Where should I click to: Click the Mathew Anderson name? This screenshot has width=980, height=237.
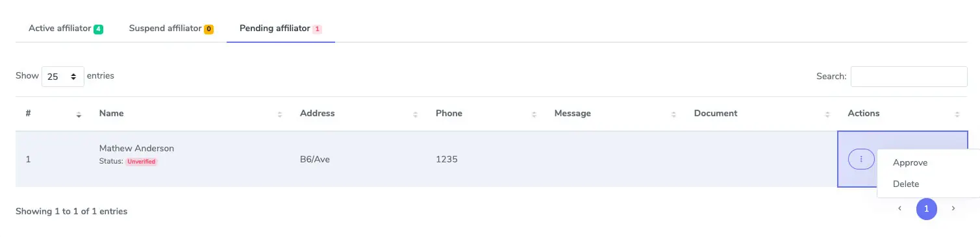(x=136, y=148)
